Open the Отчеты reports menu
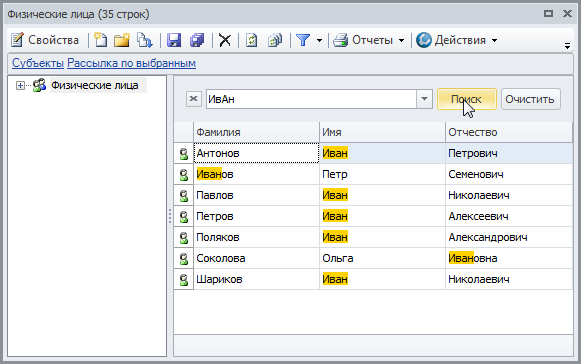581x364 pixels. pos(369,40)
